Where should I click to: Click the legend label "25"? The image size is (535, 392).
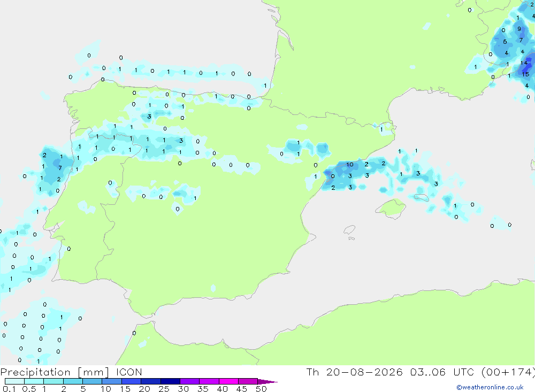(164, 389)
